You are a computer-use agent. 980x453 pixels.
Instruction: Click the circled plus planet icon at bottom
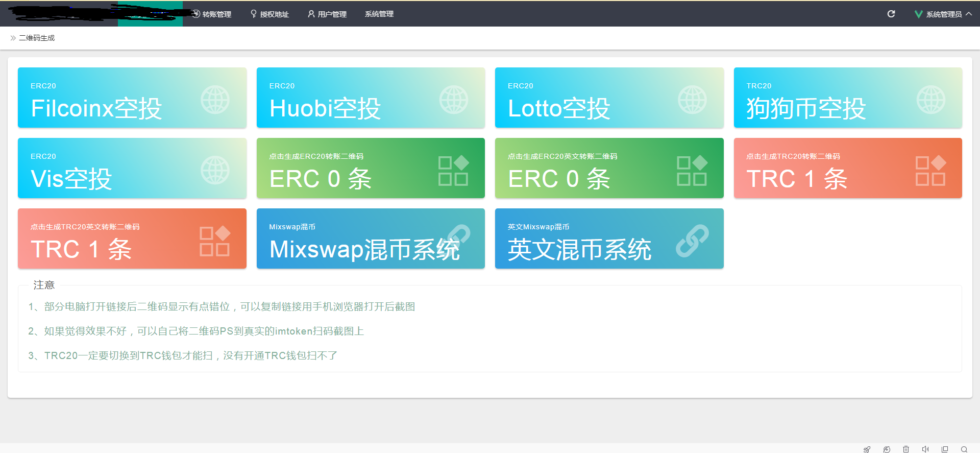click(887, 449)
